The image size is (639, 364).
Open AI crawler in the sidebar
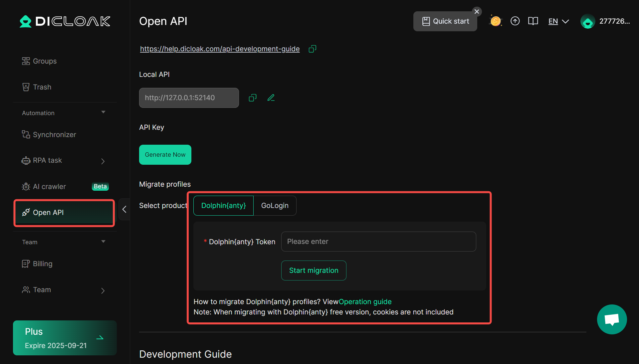(x=49, y=187)
